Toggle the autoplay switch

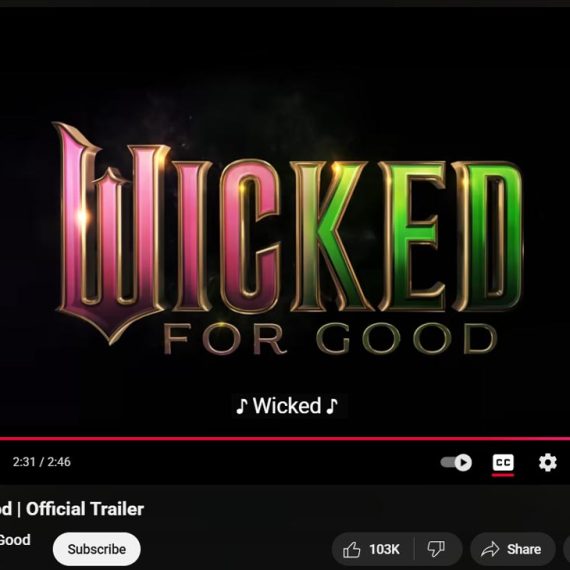(x=456, y=462)
